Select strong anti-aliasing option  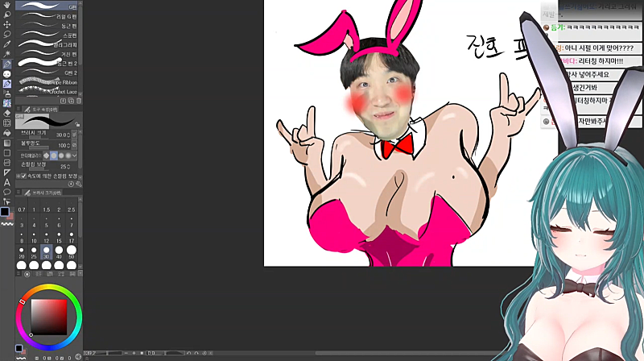point(68,156)
